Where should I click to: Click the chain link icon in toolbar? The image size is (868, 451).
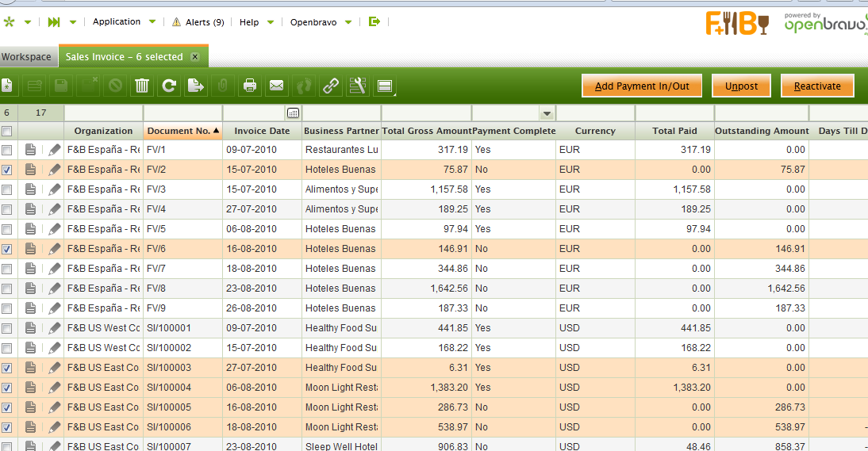[x=331, y=86]
